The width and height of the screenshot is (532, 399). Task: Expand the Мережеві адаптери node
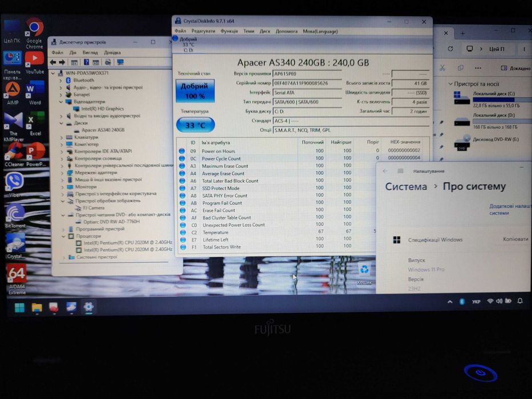[62, 173]
